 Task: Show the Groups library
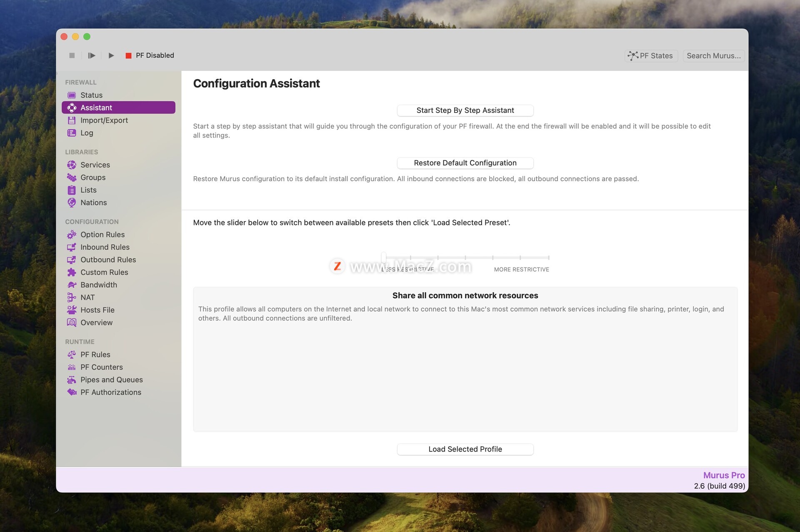click(93, 177)
